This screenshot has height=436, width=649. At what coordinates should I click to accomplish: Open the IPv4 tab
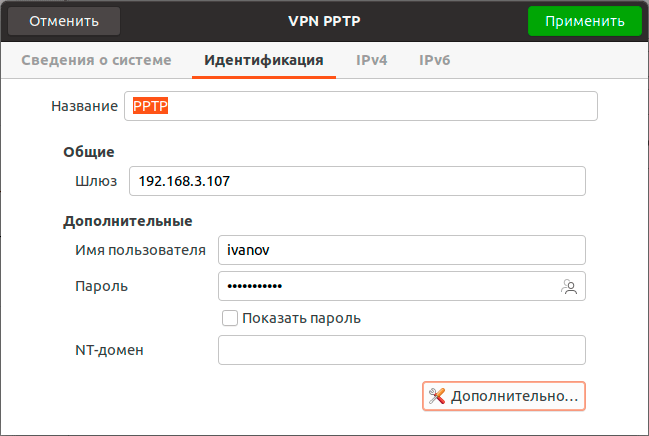coord(372,60)
